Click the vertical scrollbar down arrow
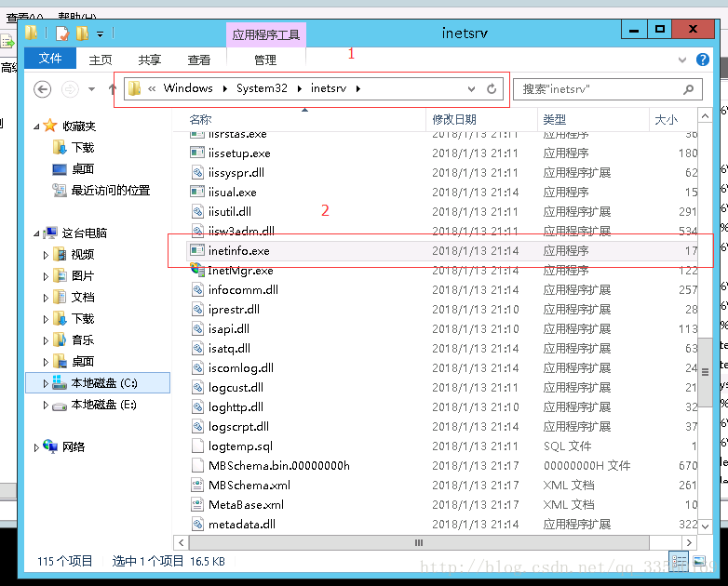Image resolution: width=728 pixels, height=586 pixels. 705,526
